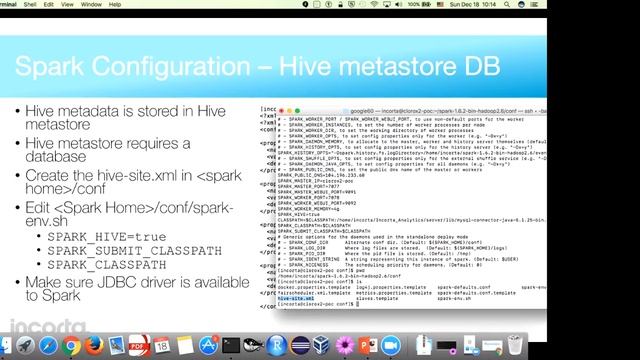Open the Help menu
Viewport: 640px width, 360px height.
(x=115, y=4)
